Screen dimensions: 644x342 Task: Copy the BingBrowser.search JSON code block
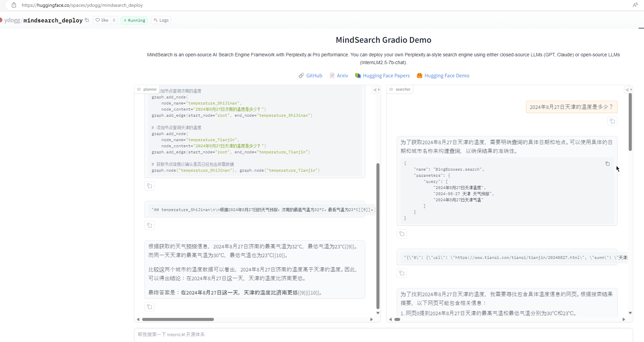[x=607, y=164]
